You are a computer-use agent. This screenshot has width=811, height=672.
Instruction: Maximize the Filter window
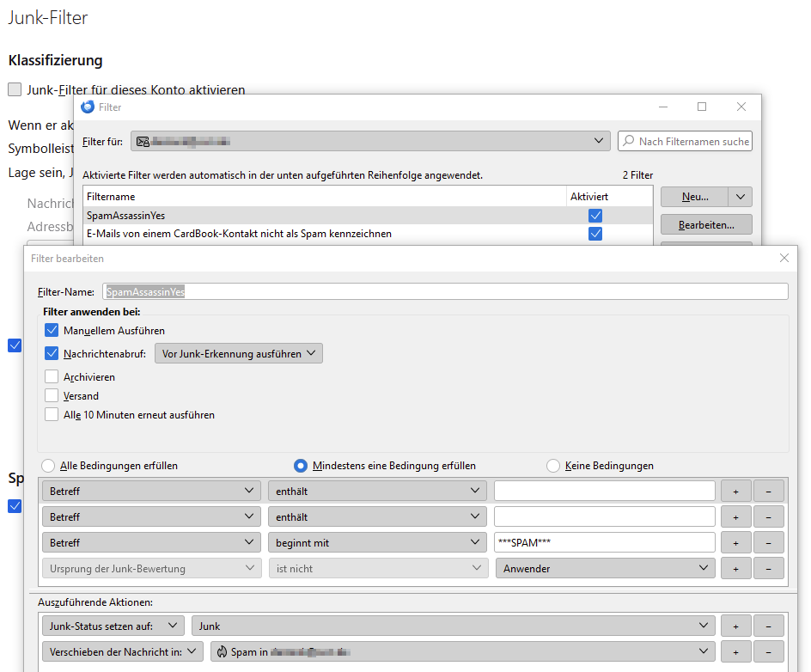click(x=701, y=107)
